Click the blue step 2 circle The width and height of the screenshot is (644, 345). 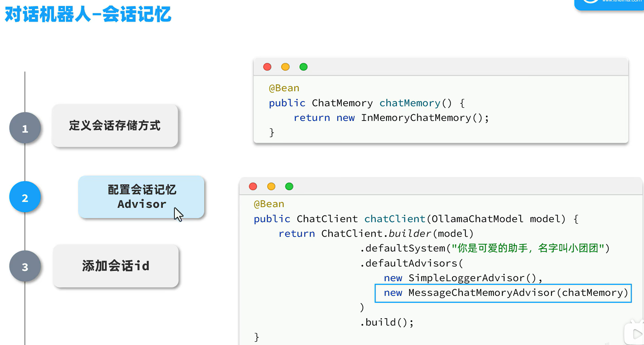tap(25, 197)
